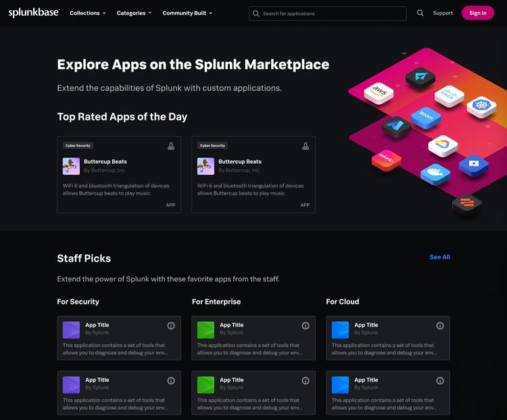Follow the See All link for Staff Picks
This screenshot has height=420, width=507.
coord(439,257)
